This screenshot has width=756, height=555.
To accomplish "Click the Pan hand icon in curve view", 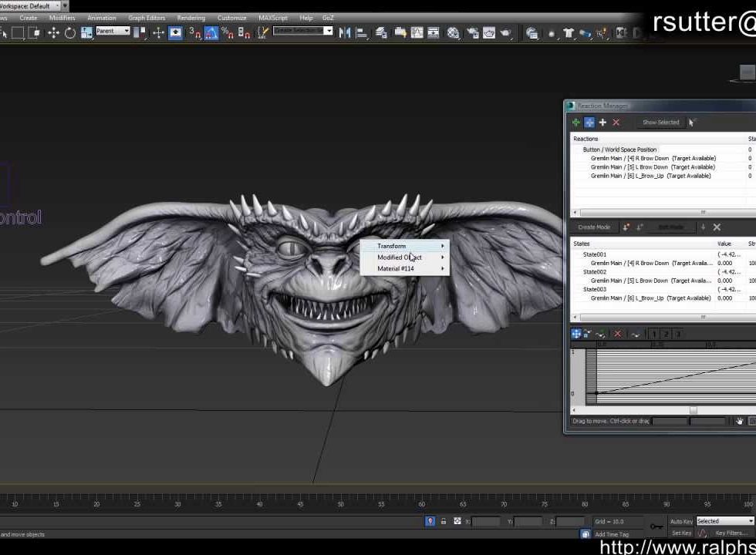I will (739, 421).
